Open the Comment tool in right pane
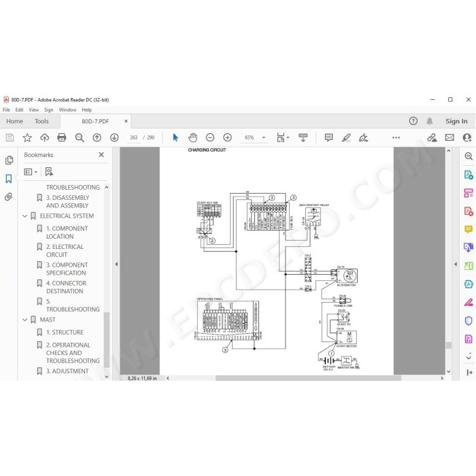This screenshot has height=476, width=476. point(469,229)
